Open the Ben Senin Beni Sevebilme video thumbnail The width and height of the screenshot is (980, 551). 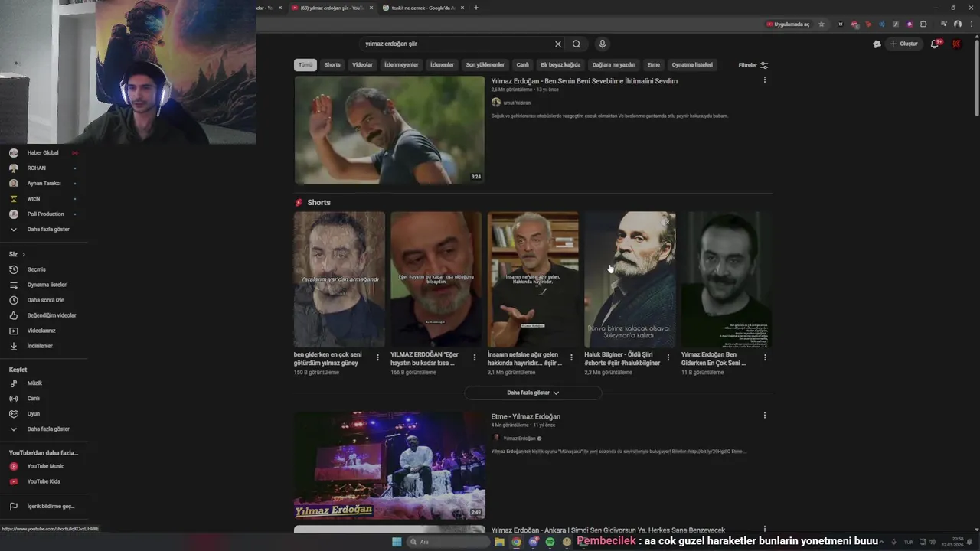pyautogui.click(x=390, y=130)
